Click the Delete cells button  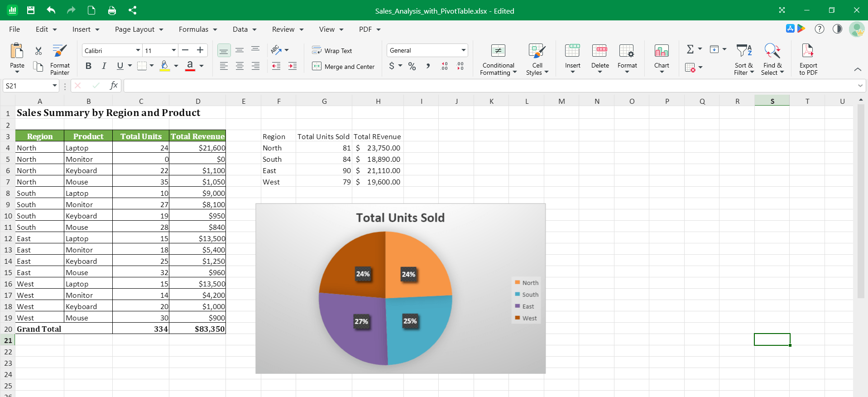click(x=600, y=59)
